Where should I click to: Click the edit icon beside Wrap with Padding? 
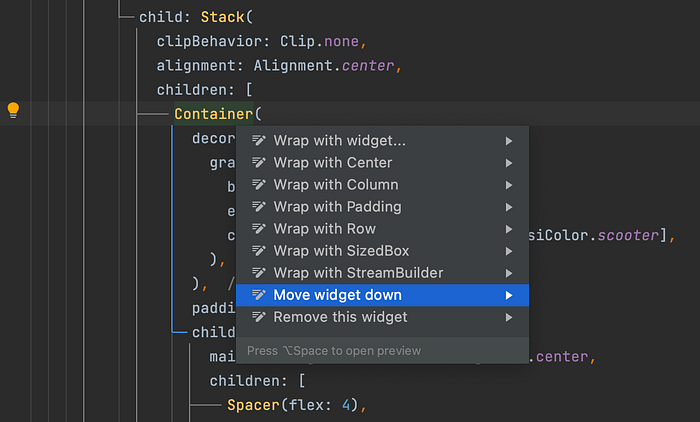click(258, 206)
